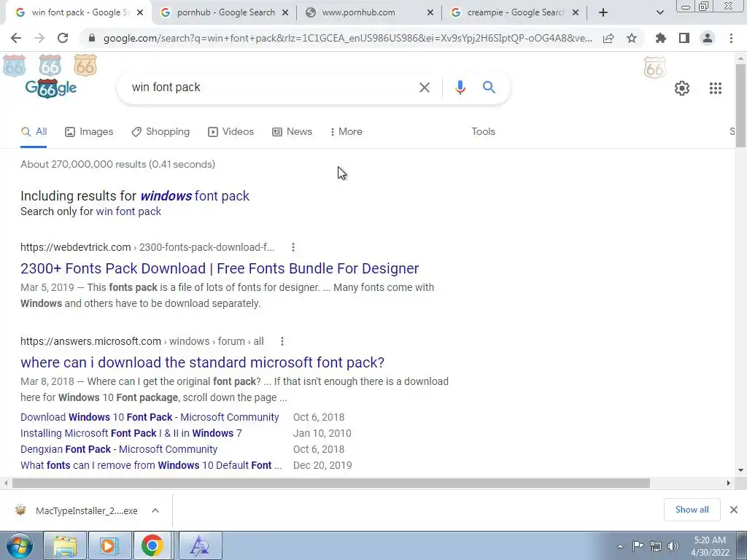Open 'windows font pack' suggested search link
The height and width of the screenshot is (560, 747).
coord(195,195)
